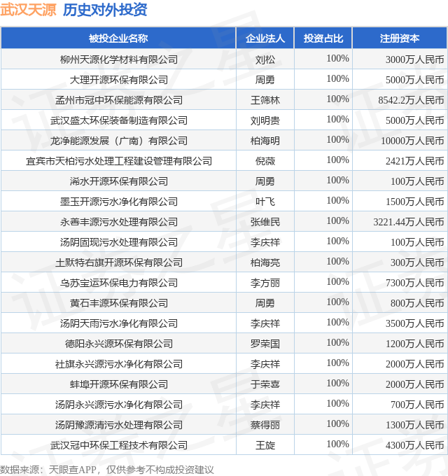Click capital value 1300万人民币
The height and width of the screenshot is (476, 448).
[x=414, y=425]
